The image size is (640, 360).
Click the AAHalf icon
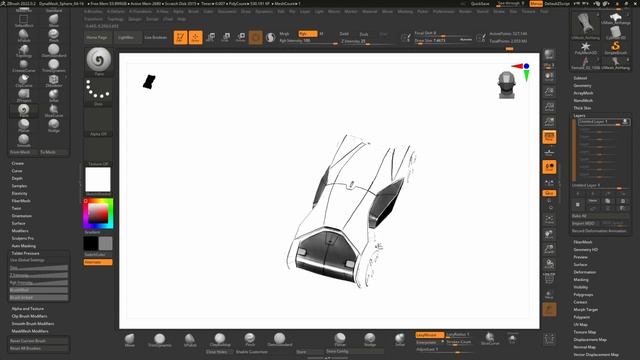[x=549, y=122]
